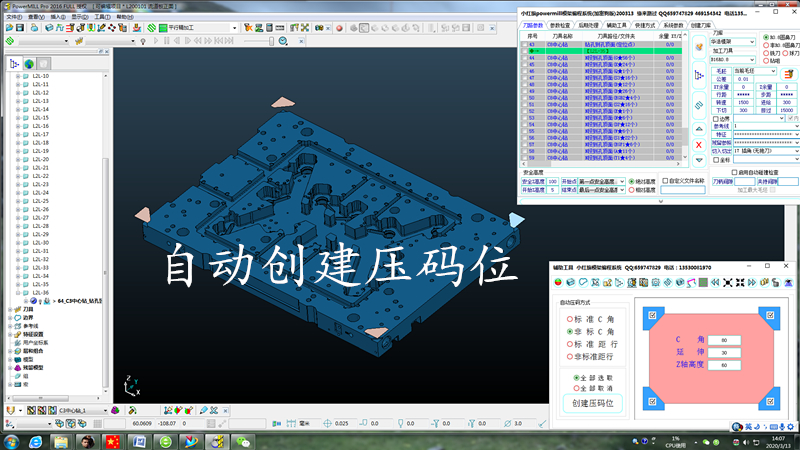Select 标准C角 radio option
This screenshot has width=800, height=450.
[569, 319]
